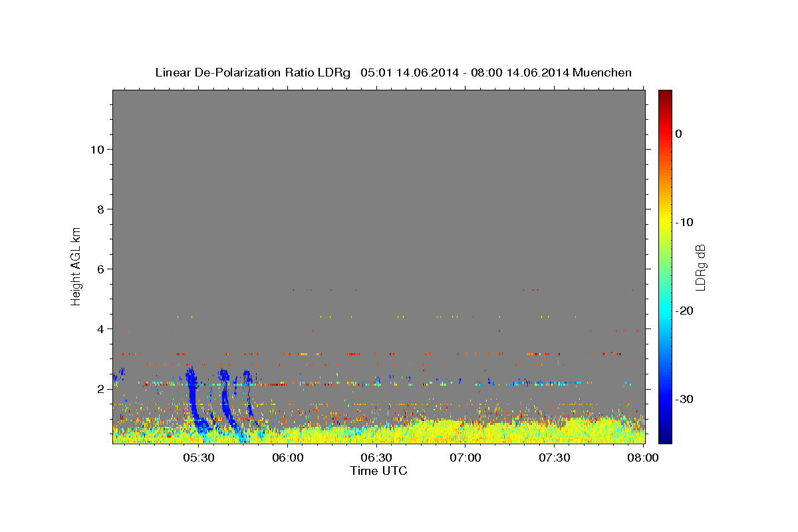
Task: Click the 'Time UTC' axis label
Action: 378,471
